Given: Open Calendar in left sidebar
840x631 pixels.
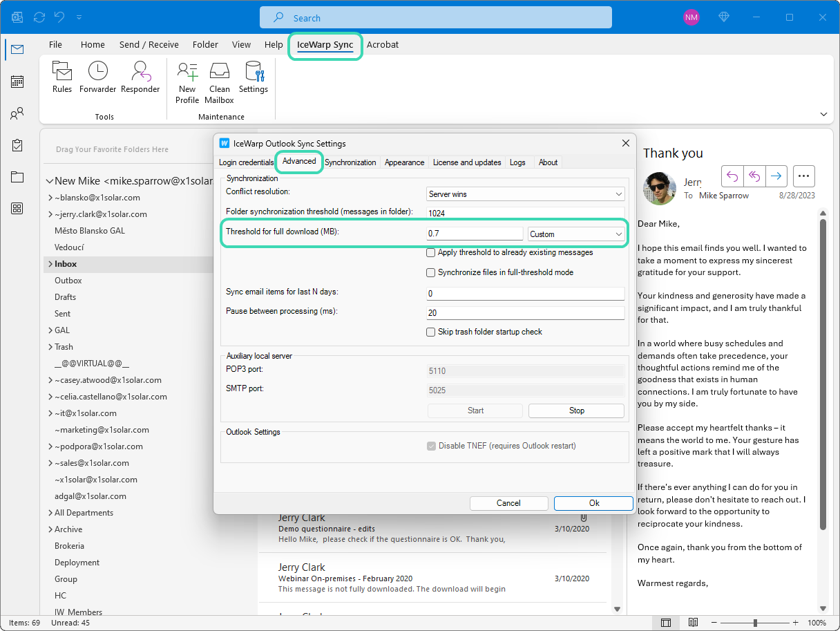Looking at the screenshot, I should (17, 82).
